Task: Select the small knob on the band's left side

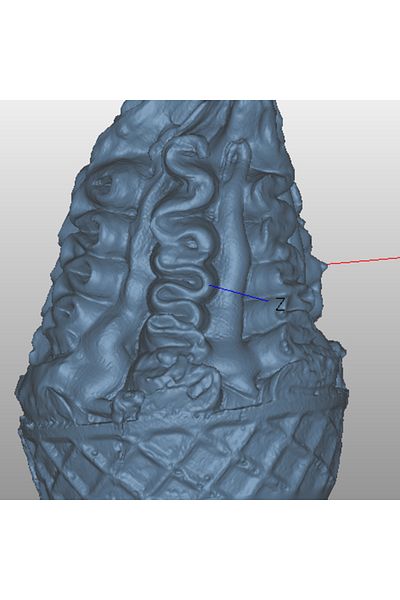Action: click(x=126, y=408)
